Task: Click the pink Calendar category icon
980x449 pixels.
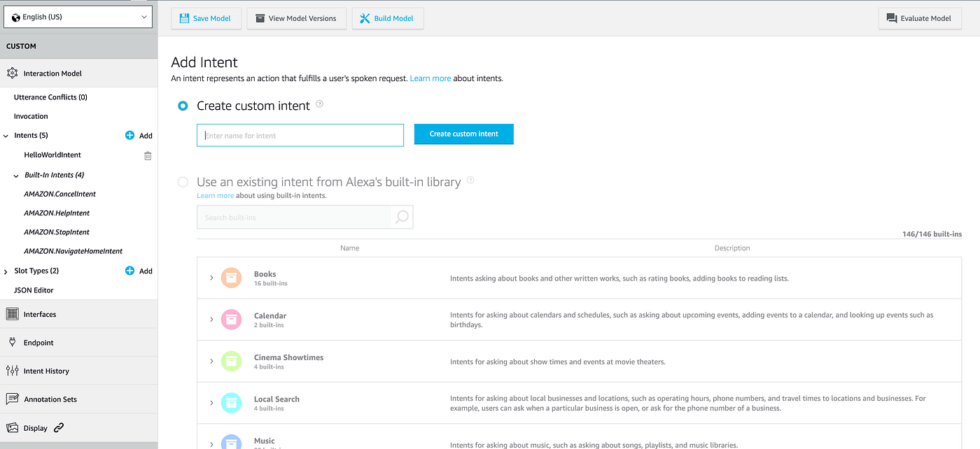Action: point(231,320)
